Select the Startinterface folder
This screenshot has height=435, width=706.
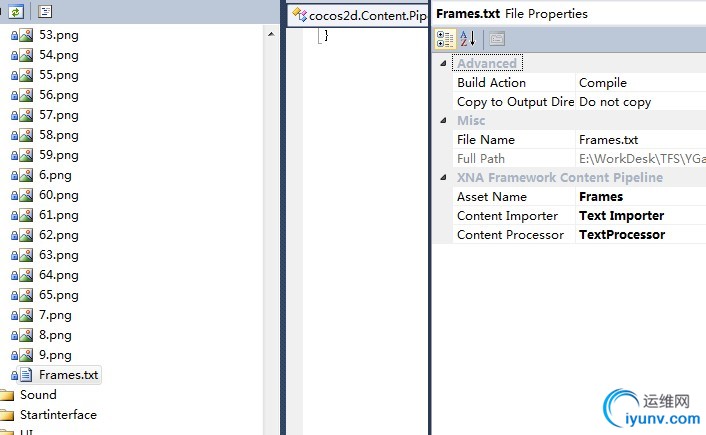pos(58,415)
